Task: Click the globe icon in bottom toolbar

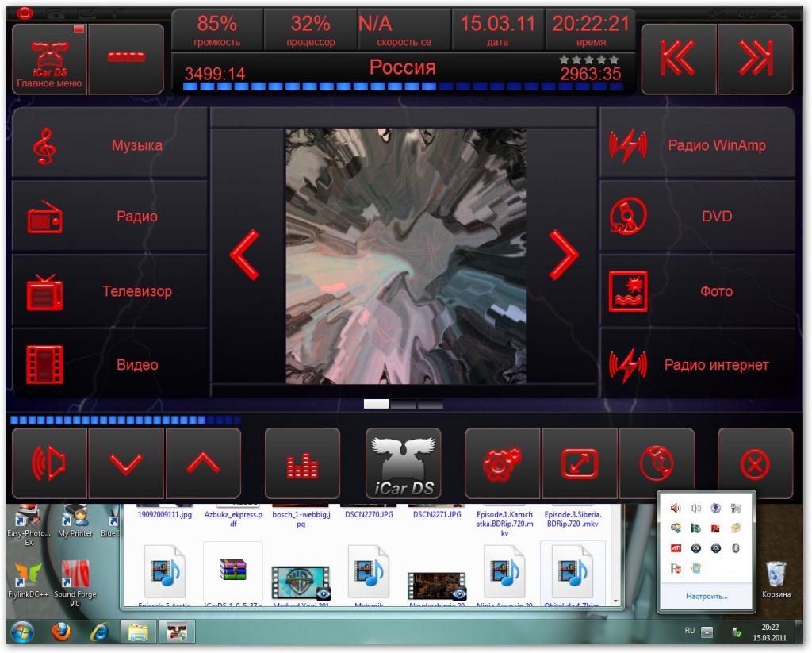Action: (657, 463)
